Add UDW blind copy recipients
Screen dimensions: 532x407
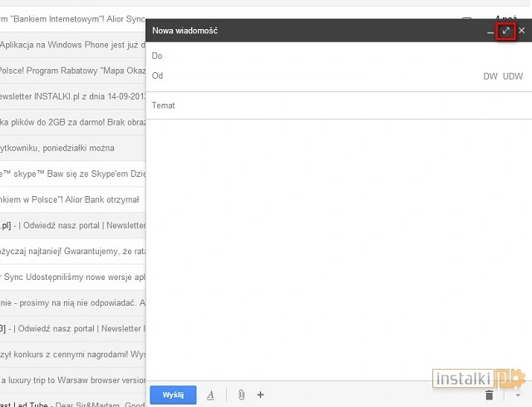pos(513,76)
